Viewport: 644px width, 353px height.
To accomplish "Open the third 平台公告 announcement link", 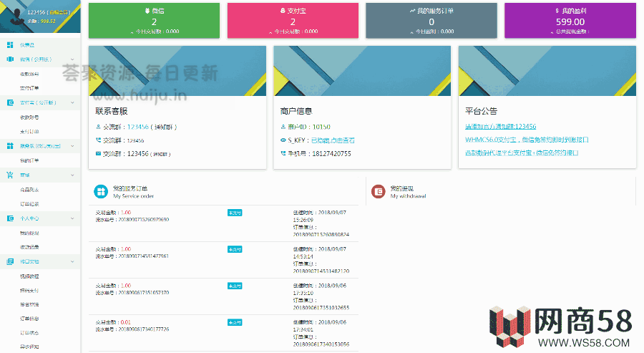I will tap(522, 153).
